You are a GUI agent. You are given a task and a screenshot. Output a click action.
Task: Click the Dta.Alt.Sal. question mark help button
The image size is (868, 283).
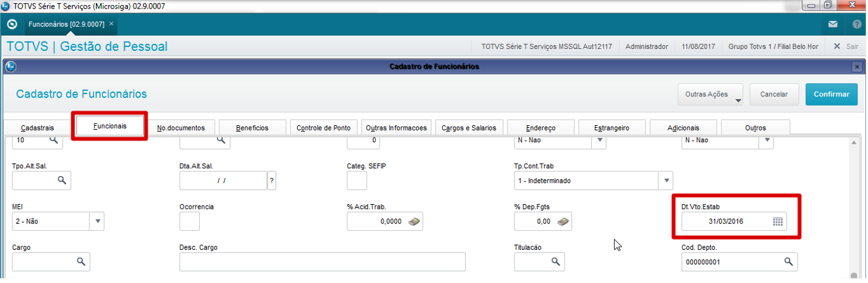click(272, 181)
